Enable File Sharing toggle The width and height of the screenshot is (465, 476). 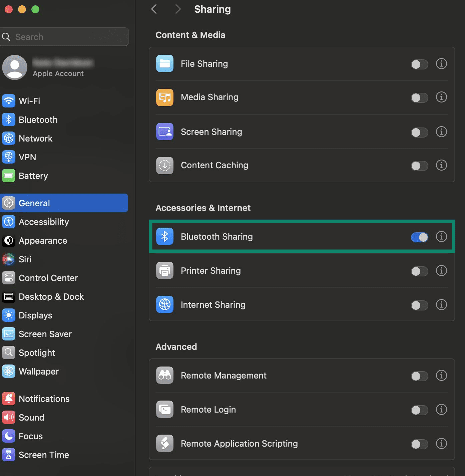click(x=419, y=64)
